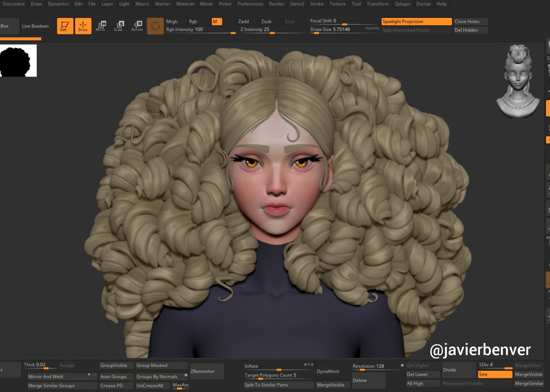Click the GroupVisible button
The image size is (550, 392).
(x=116, y=365)
